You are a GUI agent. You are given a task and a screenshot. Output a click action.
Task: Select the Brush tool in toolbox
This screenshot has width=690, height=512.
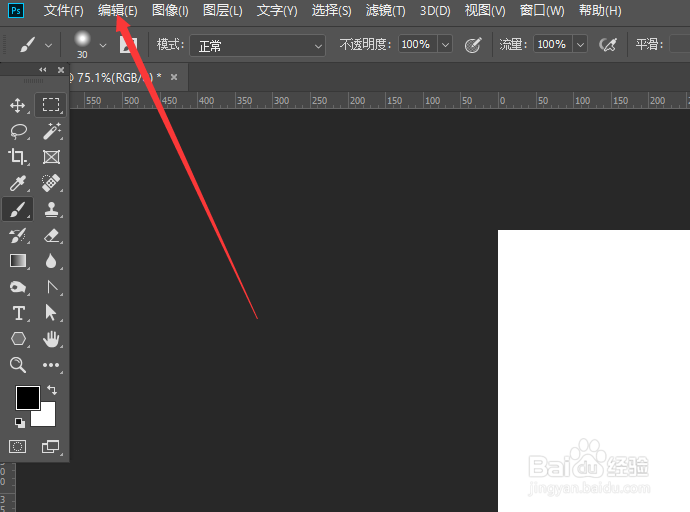click(x=18, y=209)
